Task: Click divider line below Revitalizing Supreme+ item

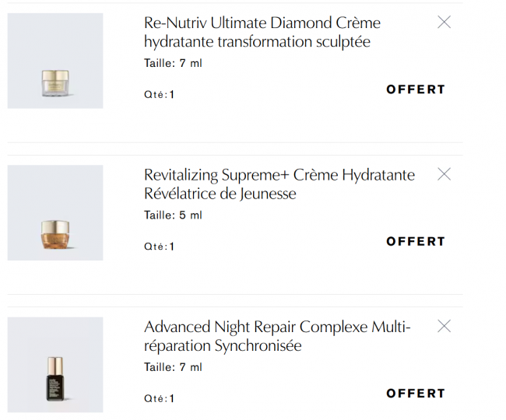Action: (x=235, y=294)
